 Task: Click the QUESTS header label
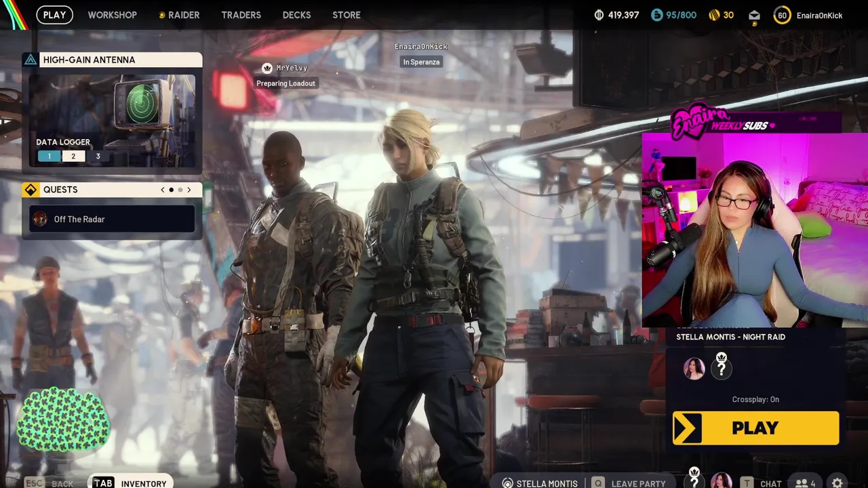coord(60,190)
